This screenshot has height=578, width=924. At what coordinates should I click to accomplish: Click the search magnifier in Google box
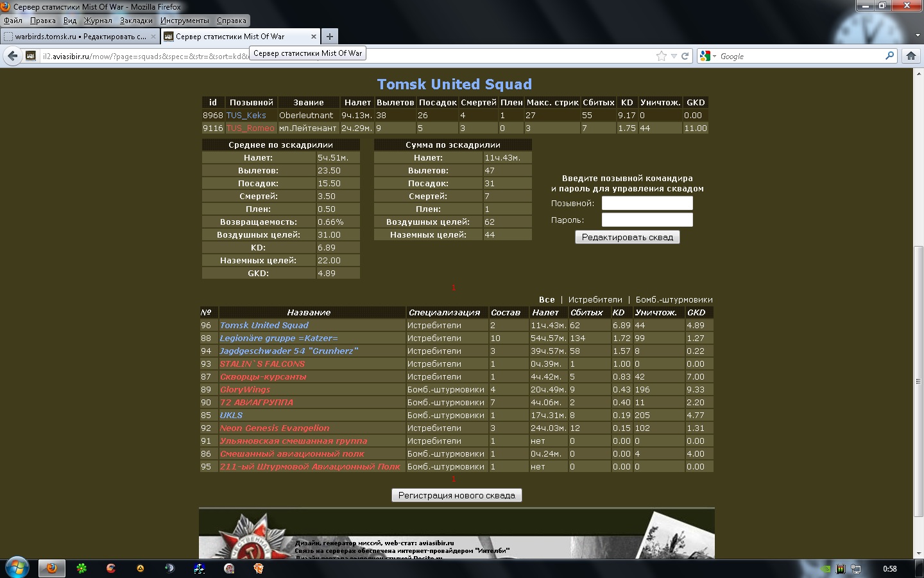click(x=889, y=56)
